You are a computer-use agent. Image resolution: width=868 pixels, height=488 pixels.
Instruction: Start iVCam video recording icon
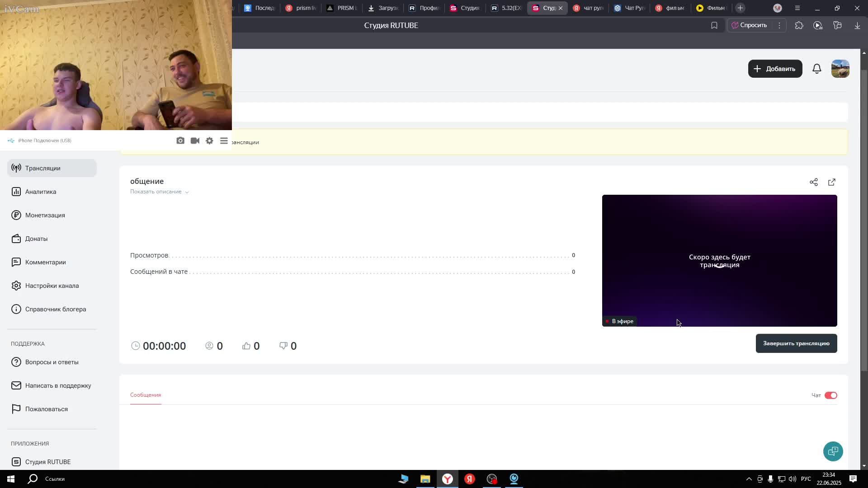tap(195, 141)
